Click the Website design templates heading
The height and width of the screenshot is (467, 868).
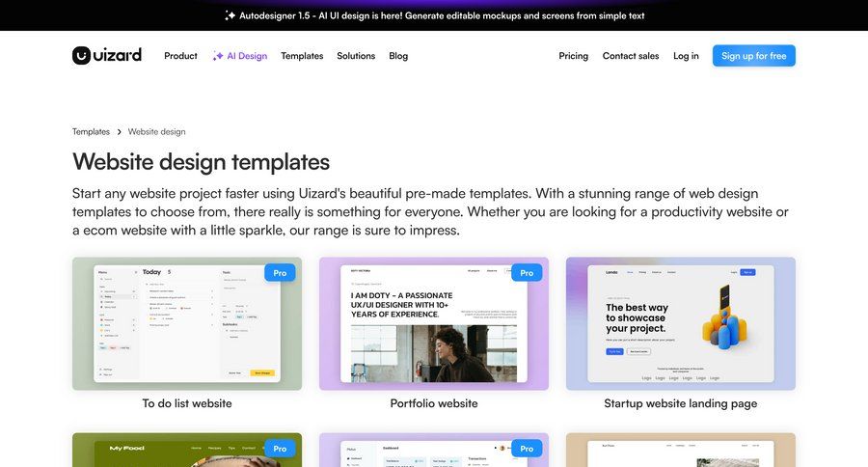[x=201, y=162]
